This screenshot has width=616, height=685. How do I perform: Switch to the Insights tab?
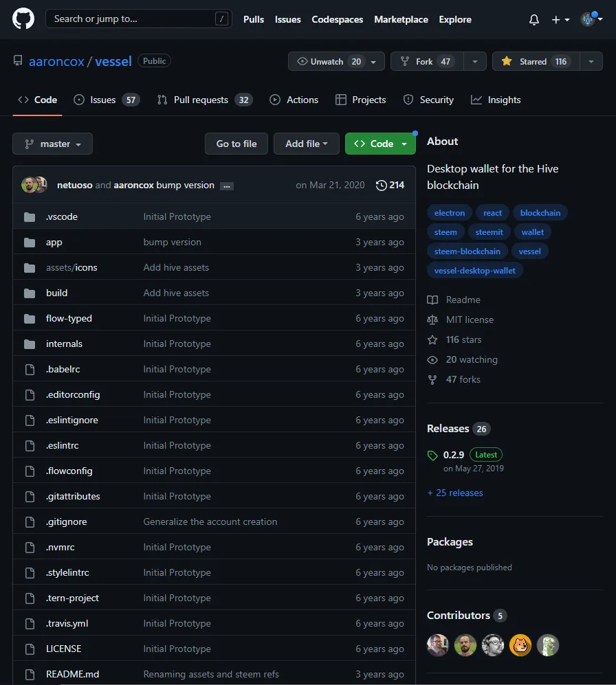pyautogui.click(x=496, y=100)
